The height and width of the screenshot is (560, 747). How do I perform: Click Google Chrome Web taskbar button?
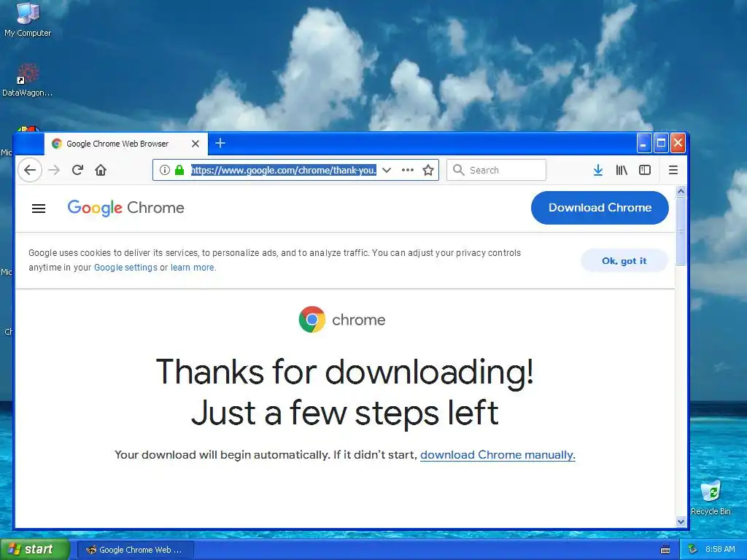(136, 550)
